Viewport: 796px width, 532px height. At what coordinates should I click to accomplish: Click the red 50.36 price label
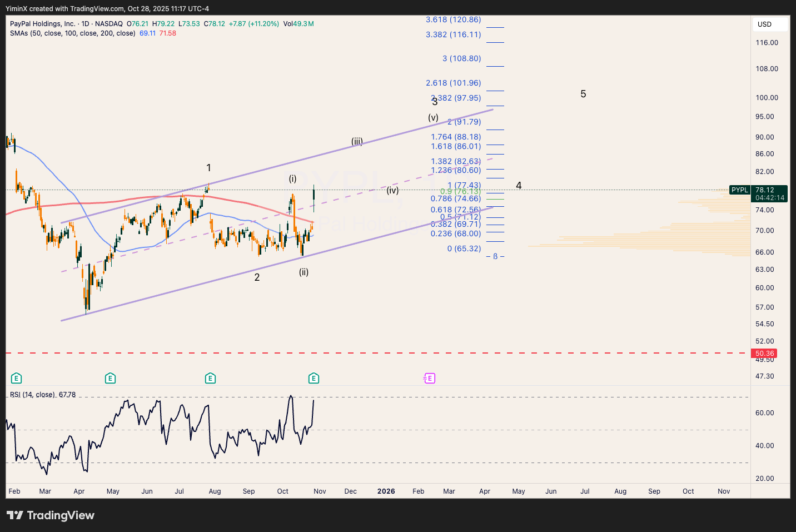764,354
